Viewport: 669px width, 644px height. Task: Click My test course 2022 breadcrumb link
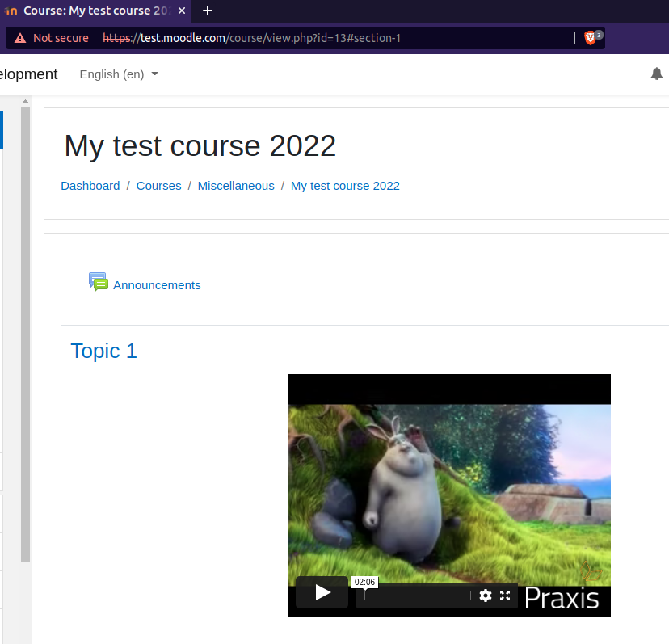pyautogui.click(x=345, y=186)
